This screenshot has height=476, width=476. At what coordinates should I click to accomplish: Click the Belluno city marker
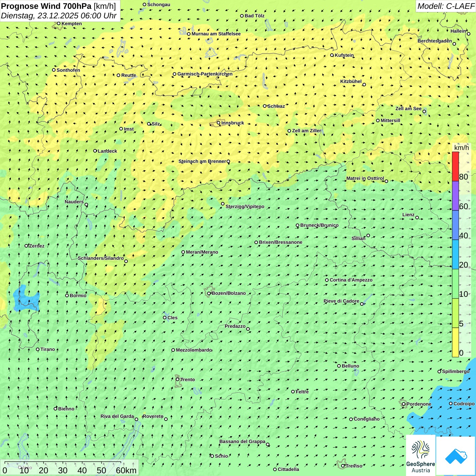click(x=339, y=366)
